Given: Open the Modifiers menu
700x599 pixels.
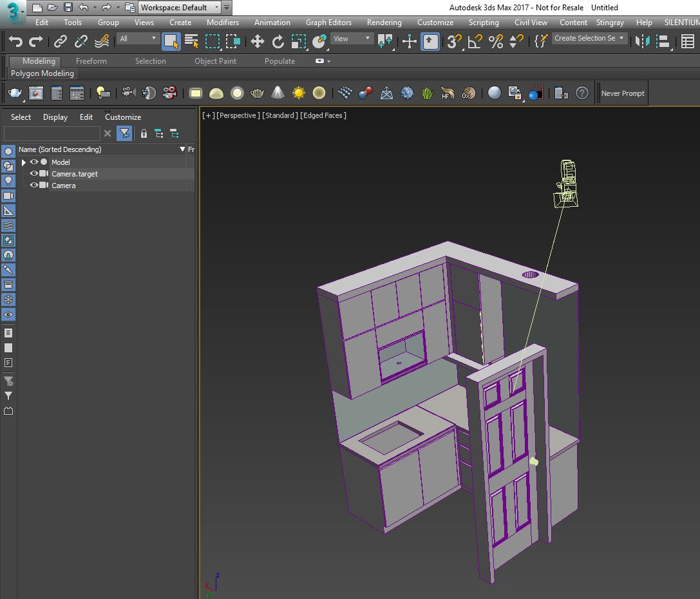Looking at the screenshot, I should coord(222,23).
